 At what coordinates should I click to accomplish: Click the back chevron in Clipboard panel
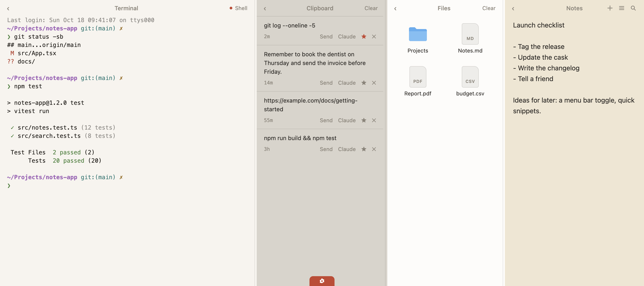click(265, 8)
